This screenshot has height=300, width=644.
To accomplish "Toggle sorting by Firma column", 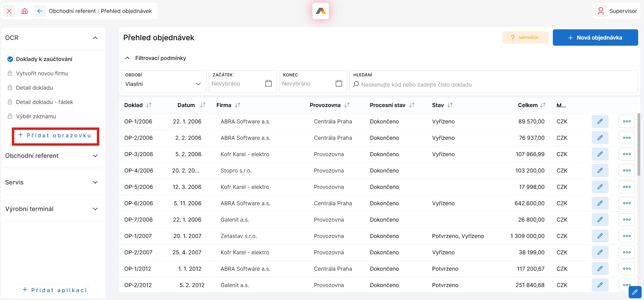I will click(238, 105).
